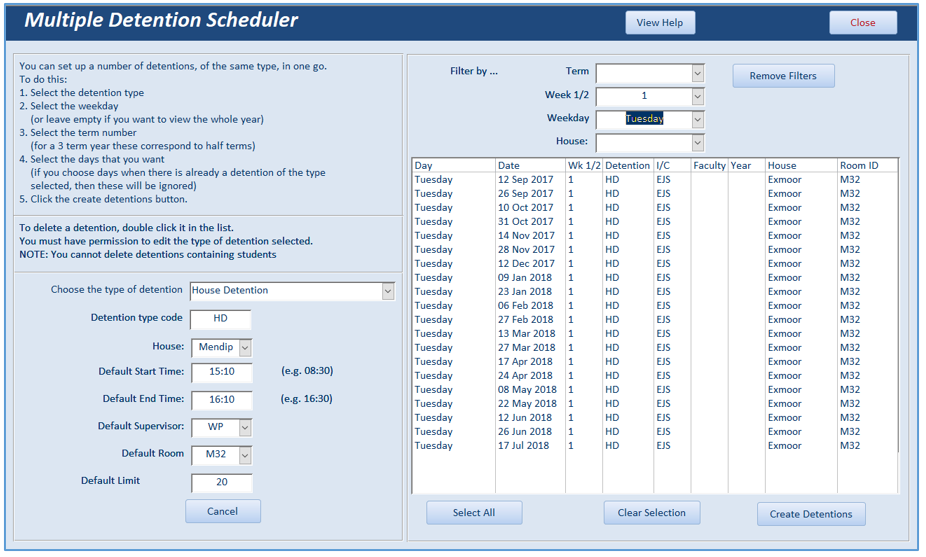Viewport: 926px width, 557px height.
Task: Select the 12 Sep 2017 detention row
Action: 655,180
